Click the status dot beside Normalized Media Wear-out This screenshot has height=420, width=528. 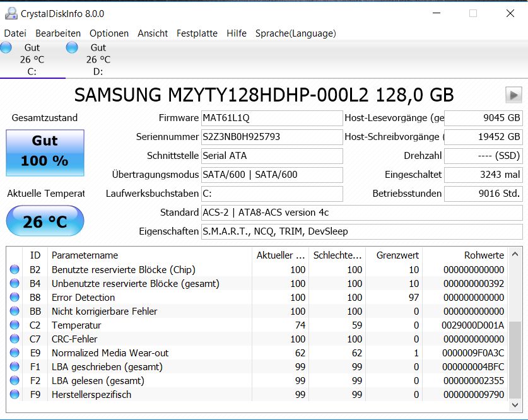click(15, 353)
